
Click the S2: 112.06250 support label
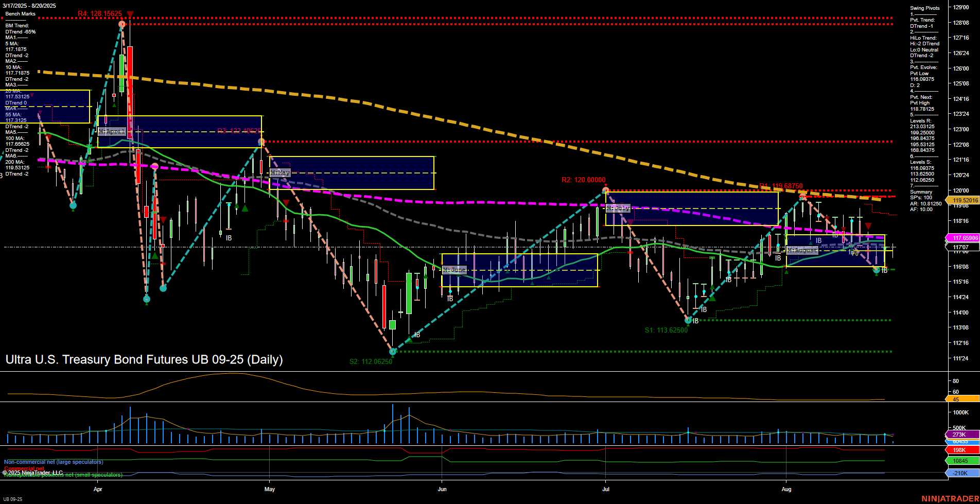[x=371, y=361]
